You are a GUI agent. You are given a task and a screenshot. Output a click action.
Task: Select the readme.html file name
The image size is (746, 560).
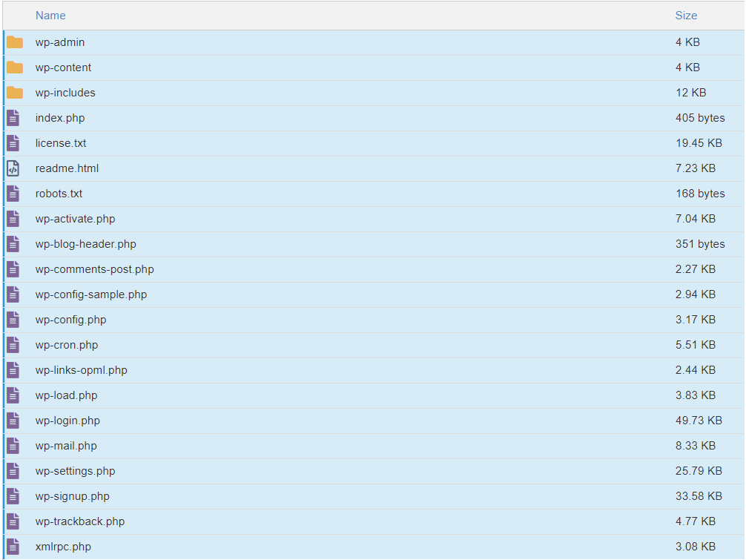[x=67, y=168]
